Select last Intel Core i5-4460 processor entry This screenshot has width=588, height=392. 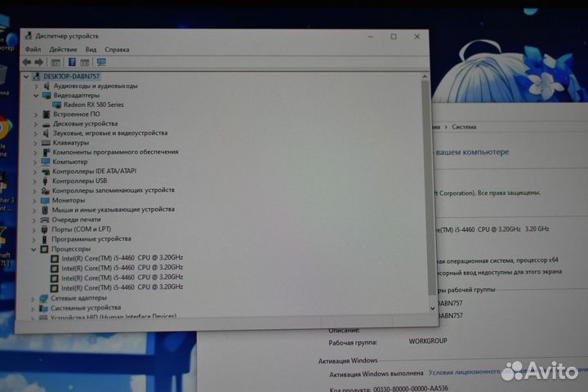tap(122, 287)
